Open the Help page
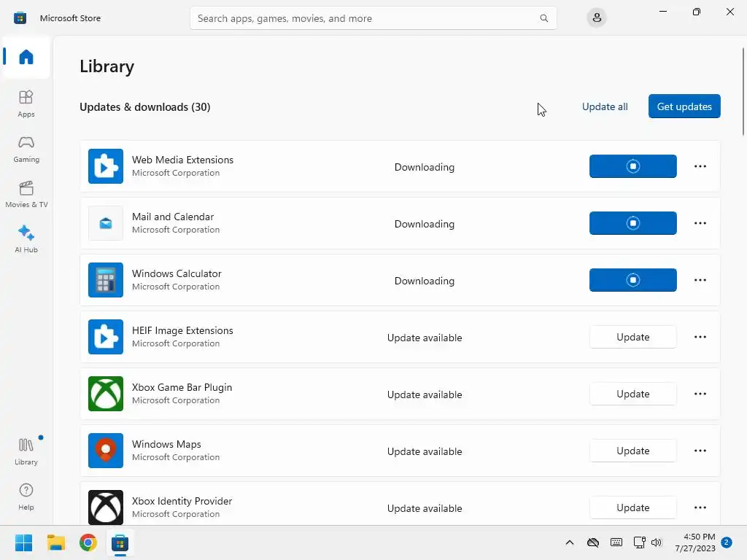Screen dimensions: 747x560 click(x=26, y=497)
